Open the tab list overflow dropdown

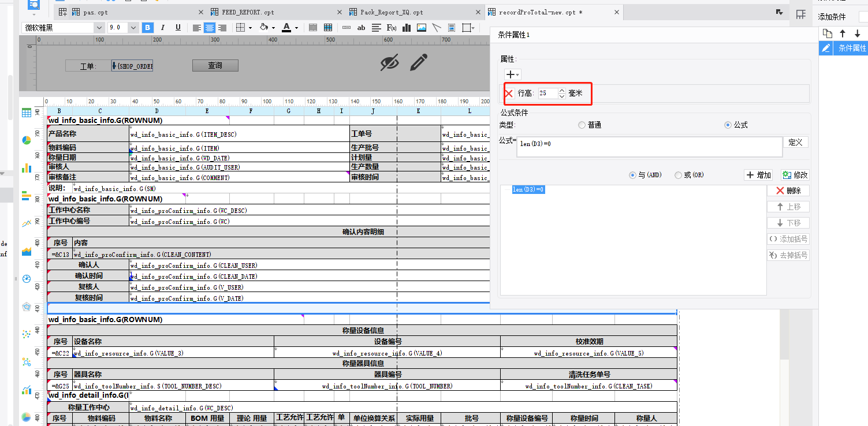(779, 12)
